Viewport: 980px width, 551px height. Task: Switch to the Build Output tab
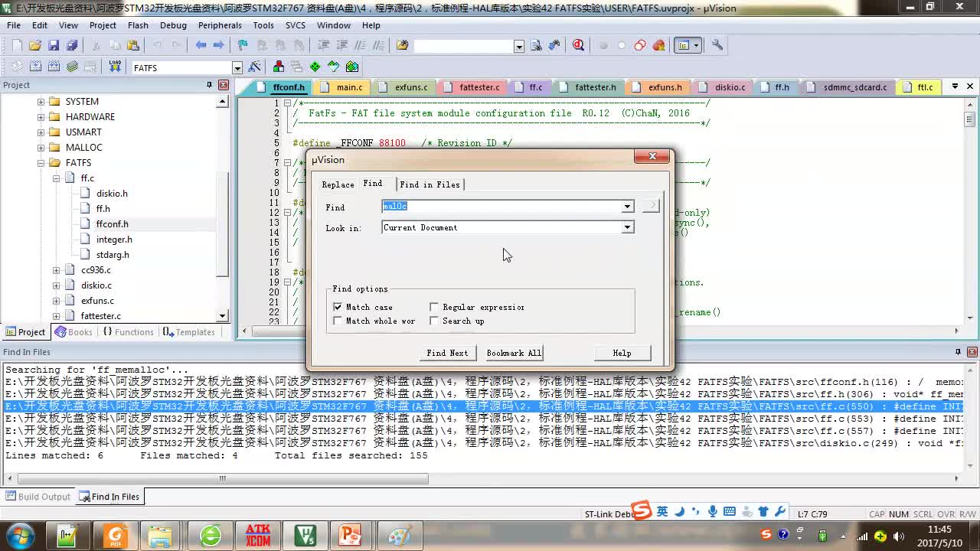pos(38,497)
